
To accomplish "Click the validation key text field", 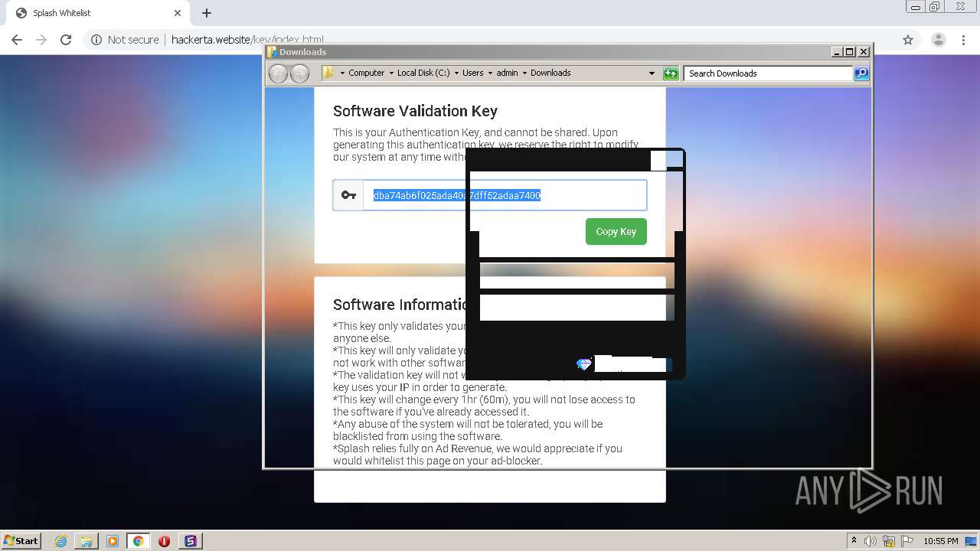I will (x=505, y=195).
